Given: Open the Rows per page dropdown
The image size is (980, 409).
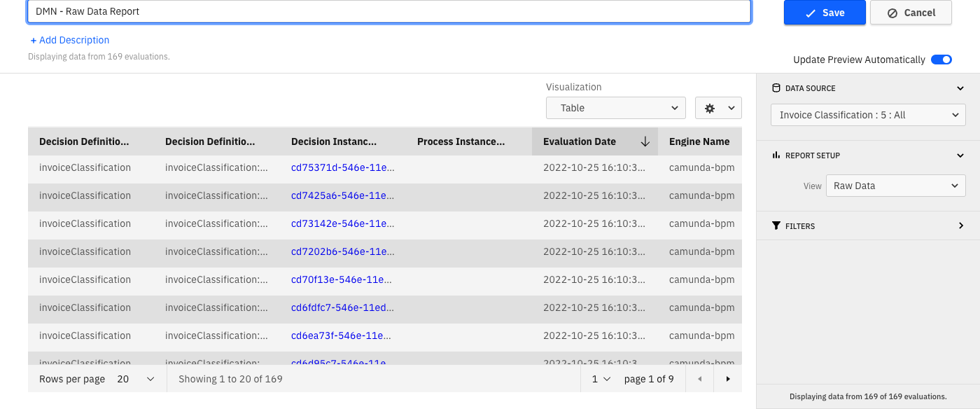Looking at the screenshot, I should (136, 379).
